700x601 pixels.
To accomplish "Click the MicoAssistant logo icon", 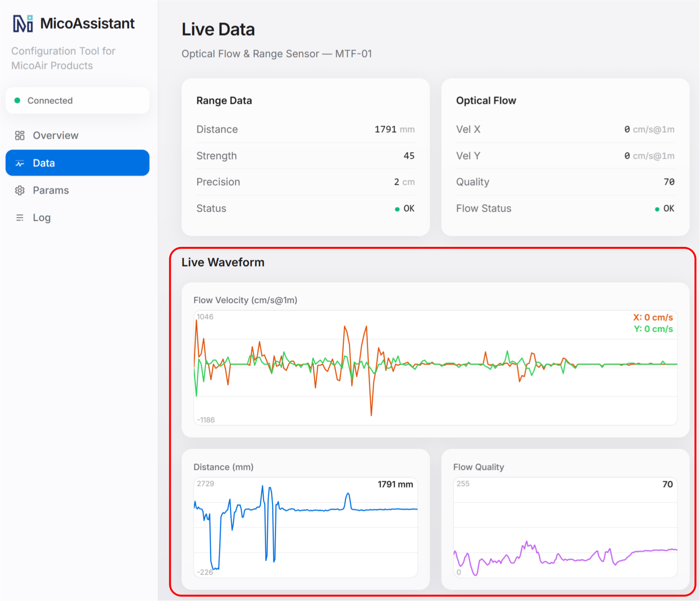I will pyautogui.click(x=23, y=23).
